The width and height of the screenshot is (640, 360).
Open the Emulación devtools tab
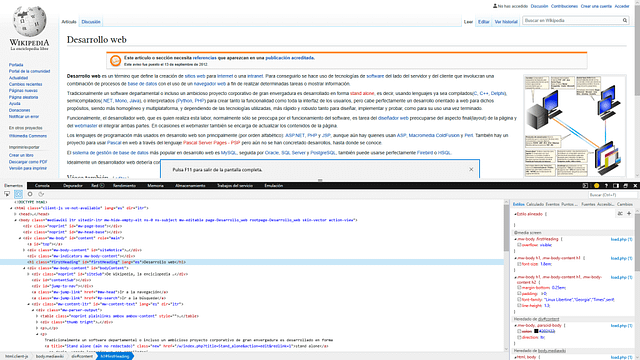(273, 186)
